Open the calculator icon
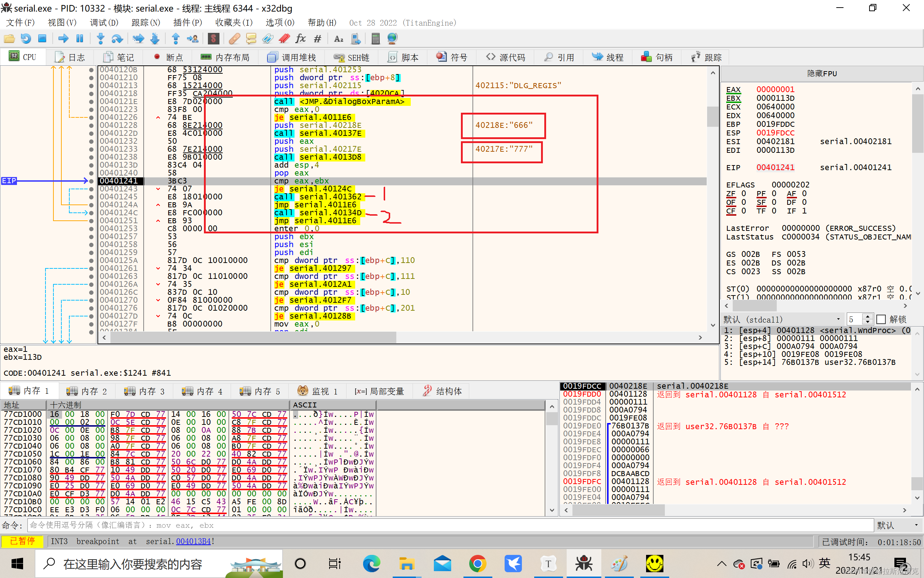924x578 pixels. pyautogui.click(x=376, y=38)
